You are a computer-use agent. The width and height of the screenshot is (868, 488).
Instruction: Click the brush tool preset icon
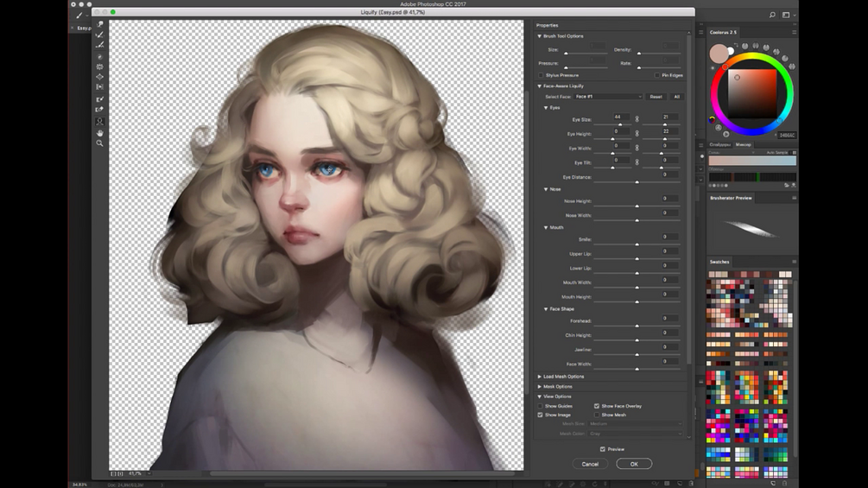tap(79, 15)
